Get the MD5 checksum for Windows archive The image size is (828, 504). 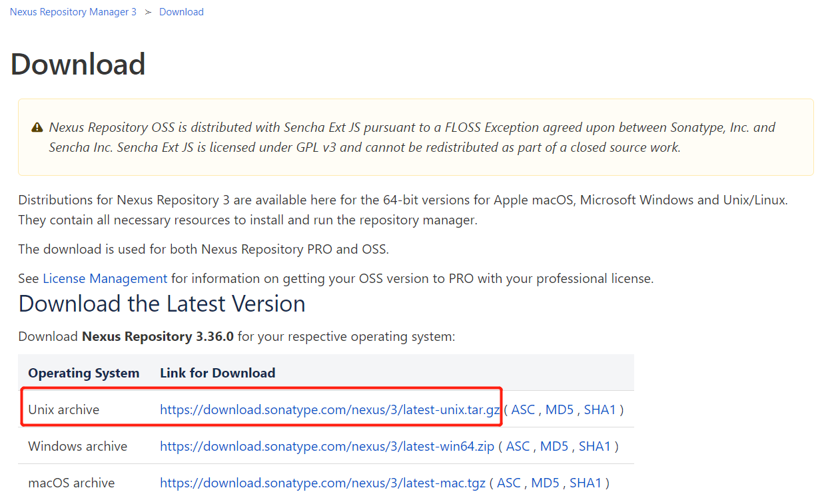pos(554,446)
